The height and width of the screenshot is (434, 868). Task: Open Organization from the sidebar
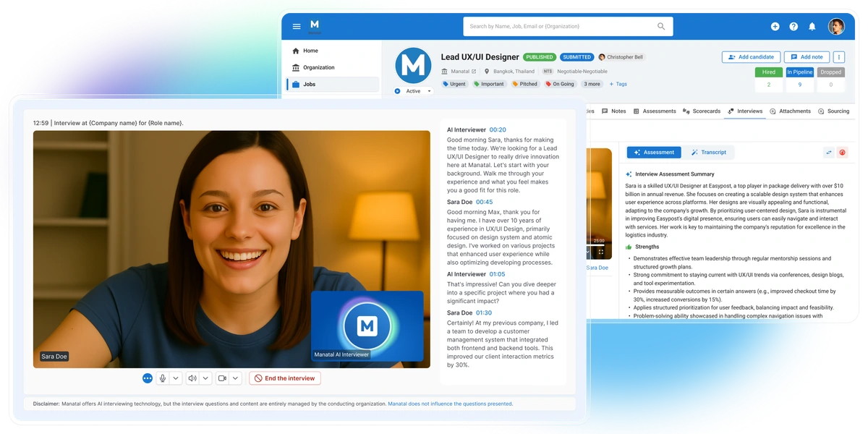(x=319, y=67)
